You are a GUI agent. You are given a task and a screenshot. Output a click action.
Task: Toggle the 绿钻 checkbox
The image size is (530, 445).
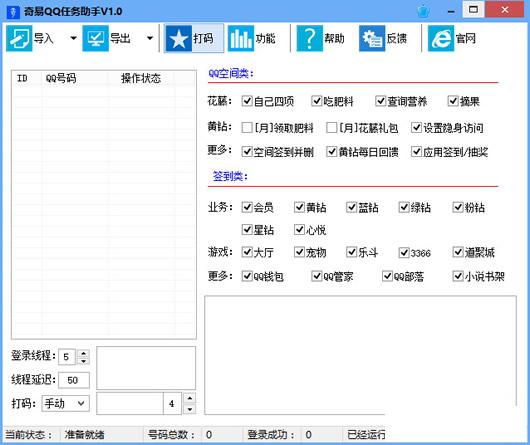(404, 207)
